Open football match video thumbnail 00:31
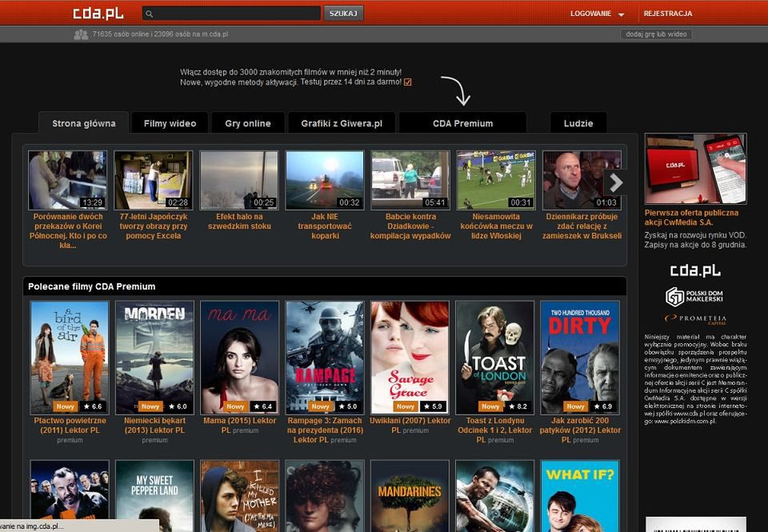The image size is (768, 532). (496, 180)
